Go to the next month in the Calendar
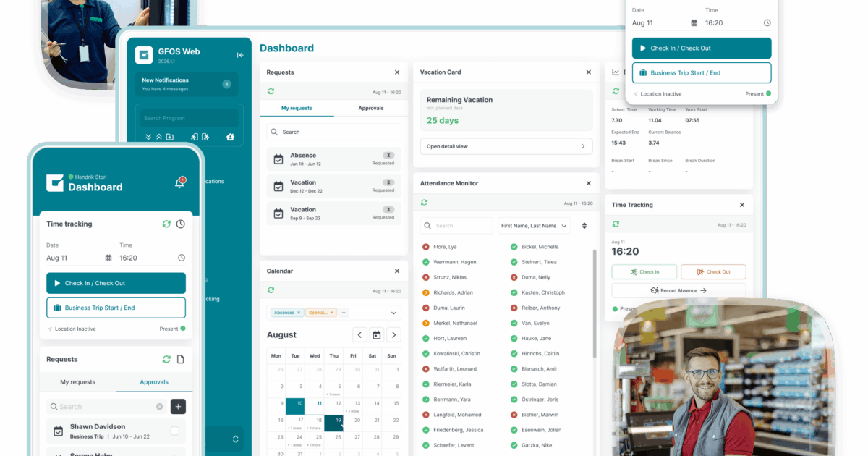 (x=393, y=334)
